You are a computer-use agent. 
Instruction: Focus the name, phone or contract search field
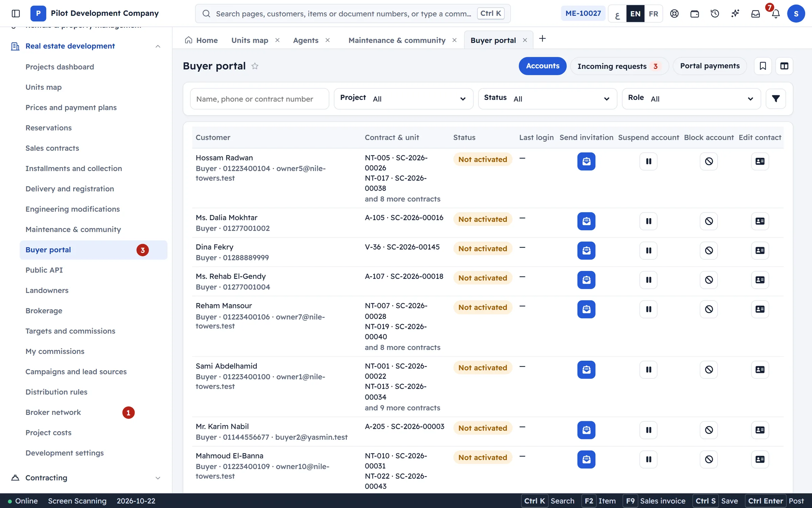click(x=260, y=99)
